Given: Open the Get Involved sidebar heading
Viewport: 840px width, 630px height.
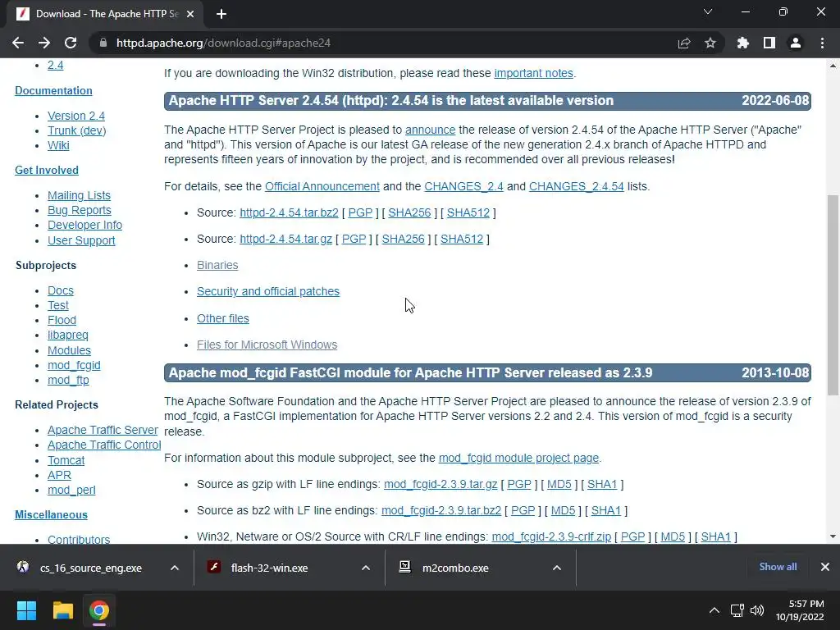Looking at the screenshot, I should click(x=47, y=170).
